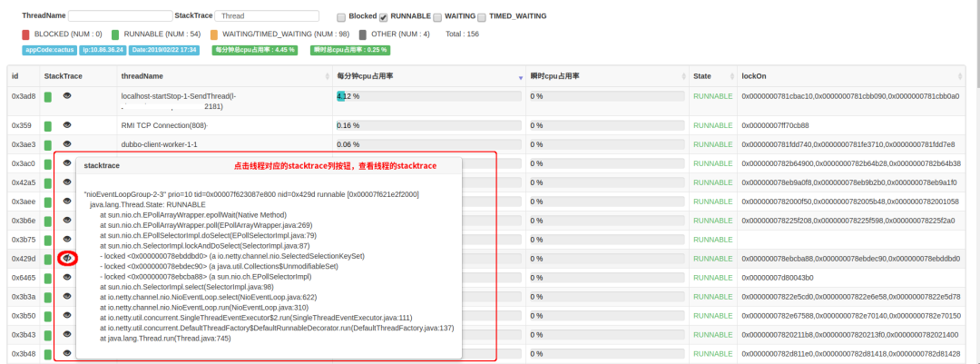Image resolution: width=980 pixels, height=364 pixels.
Task: Click the eye icon in row 0x42a5
Action: 67,182
